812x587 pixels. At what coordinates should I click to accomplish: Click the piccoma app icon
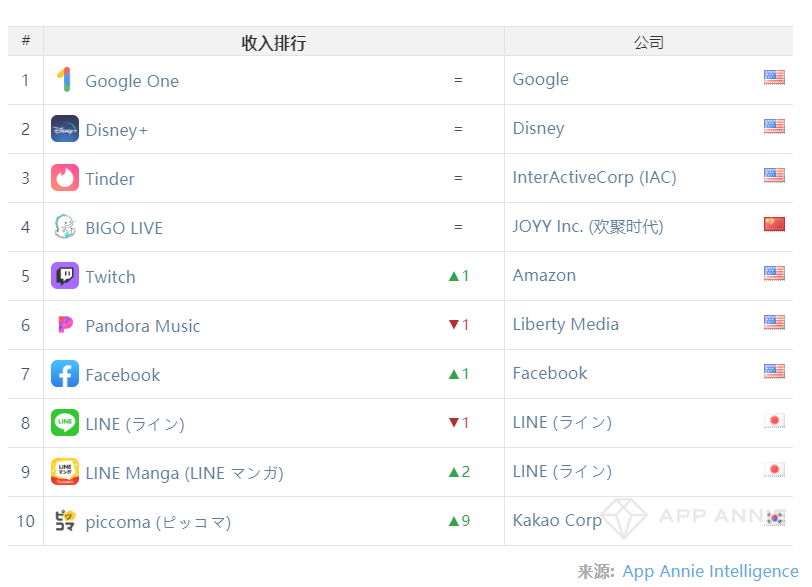tap(65, 521)
